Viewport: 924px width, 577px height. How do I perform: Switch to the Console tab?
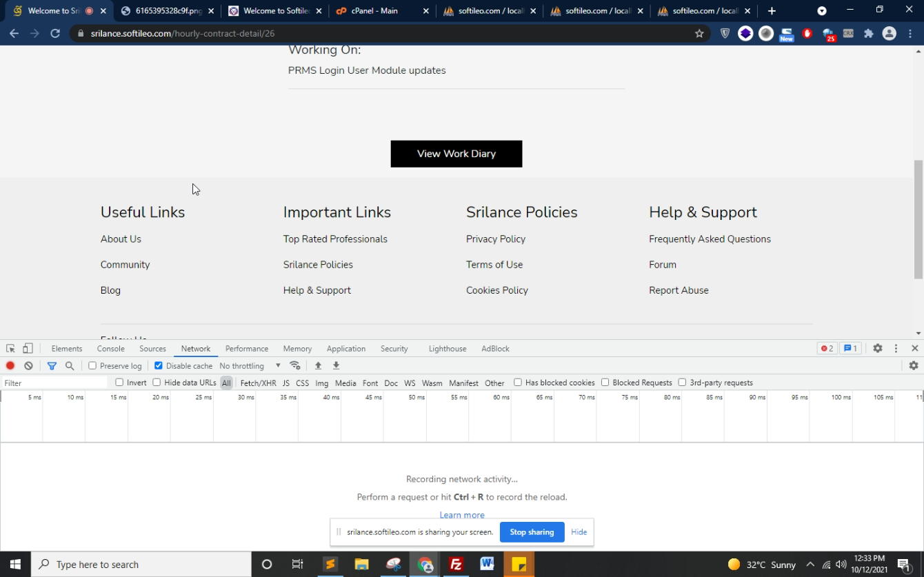tap(110, 349)
